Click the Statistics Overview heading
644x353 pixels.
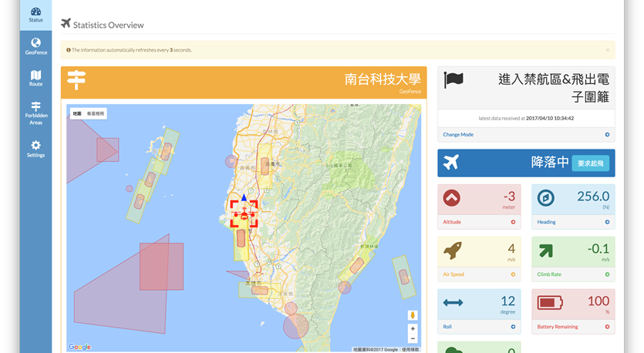coord(109,25)
